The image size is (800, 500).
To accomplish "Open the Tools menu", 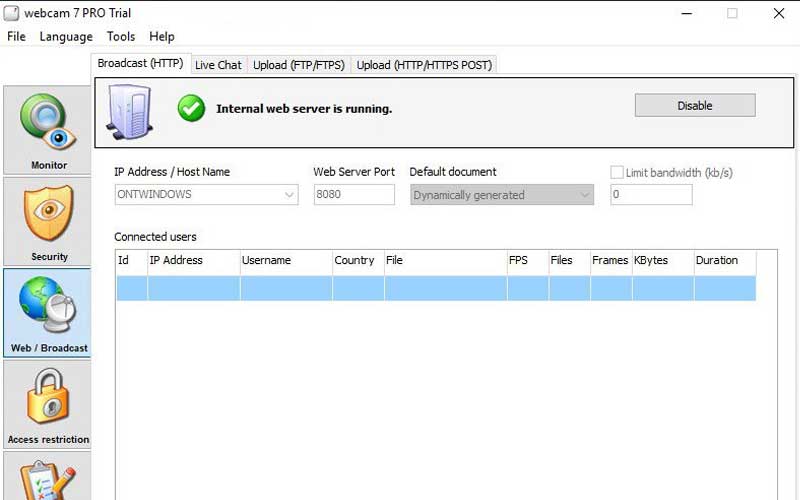I will pos(121,37).
